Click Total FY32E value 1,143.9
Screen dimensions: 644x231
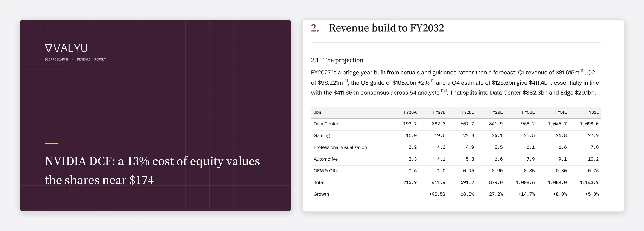coord(589,182)
